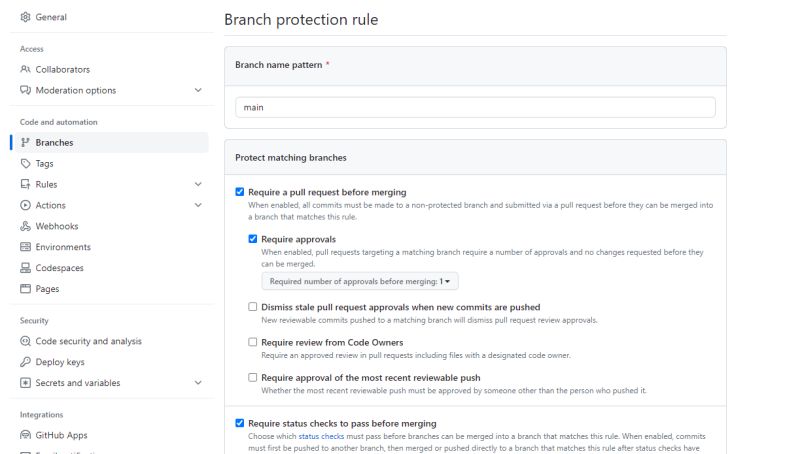Click the General gear icon

click(x=26, y=17)
